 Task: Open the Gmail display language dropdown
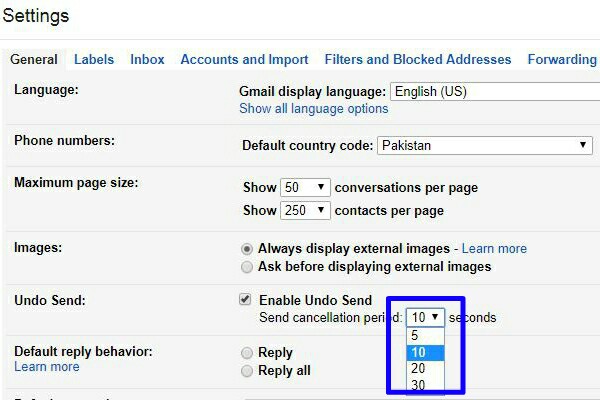[495, 91]
